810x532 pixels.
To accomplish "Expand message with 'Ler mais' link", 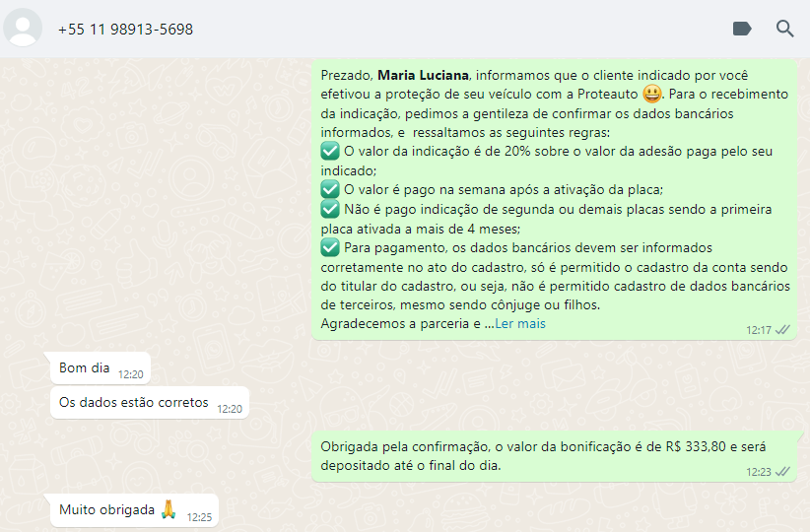I will click(519, 324).
